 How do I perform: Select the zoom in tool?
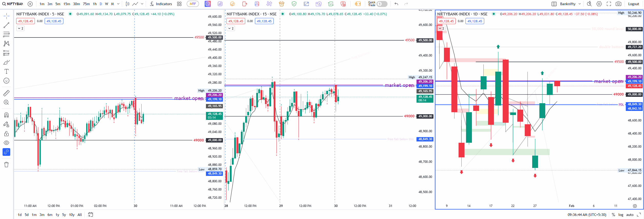pyautogui.click(x=6, y=102)
